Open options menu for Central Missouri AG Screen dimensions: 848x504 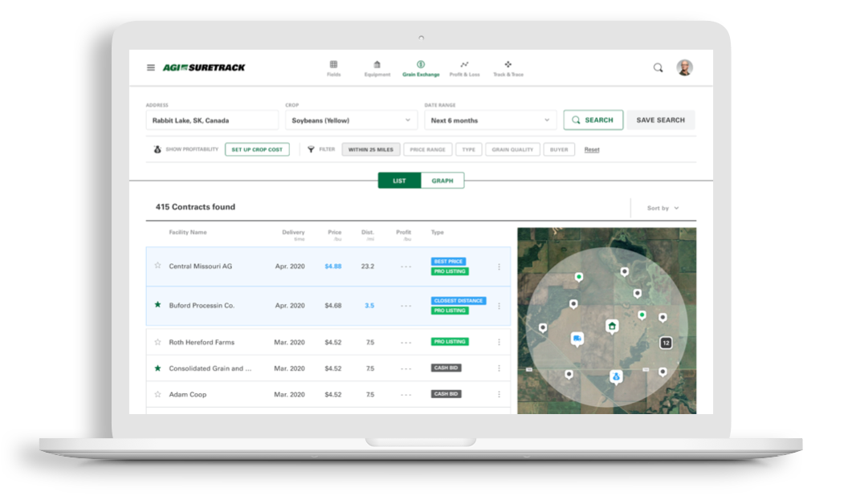pyautogui.click(x=499, y=266)
